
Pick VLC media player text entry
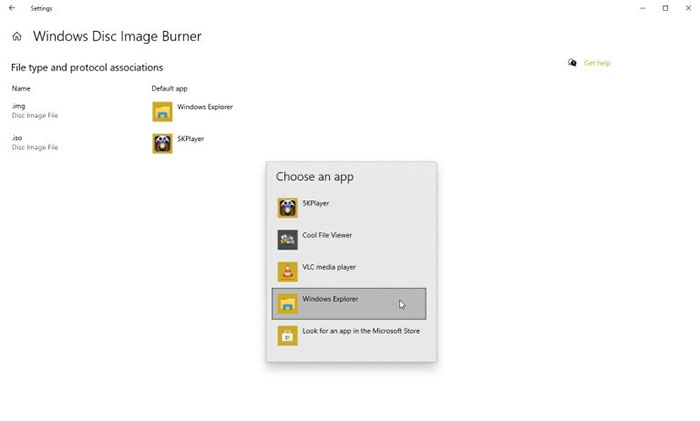[x=329, y=268]
